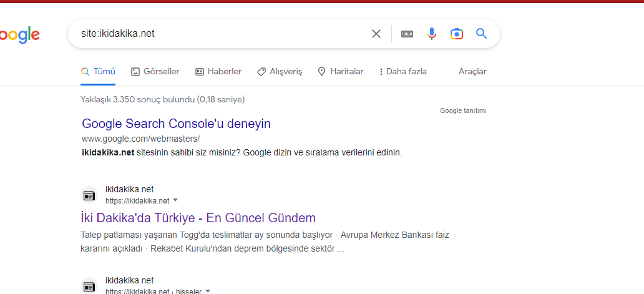Expand dropdown arrow beside hisseler URL
644x294 pixels.
[x=208, y=291]
